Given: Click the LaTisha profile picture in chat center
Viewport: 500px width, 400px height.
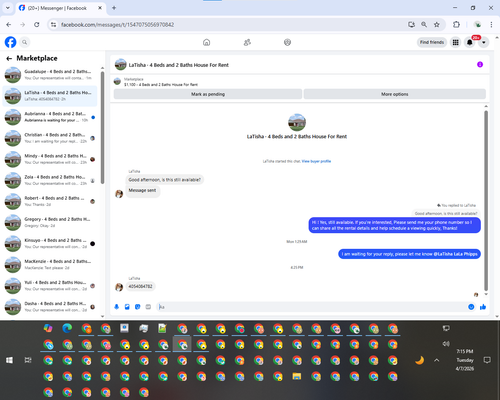Looking at the screenshot, I should (297, 122).
